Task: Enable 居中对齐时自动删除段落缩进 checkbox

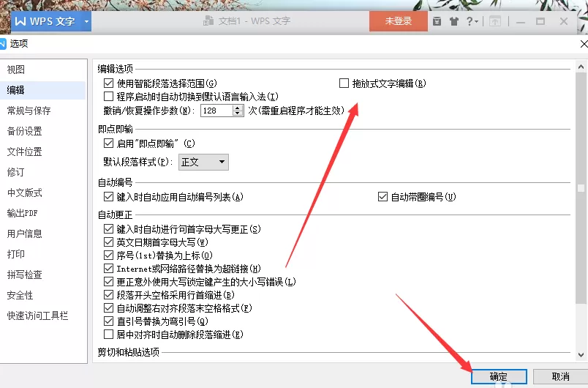Action: point(108,335)
